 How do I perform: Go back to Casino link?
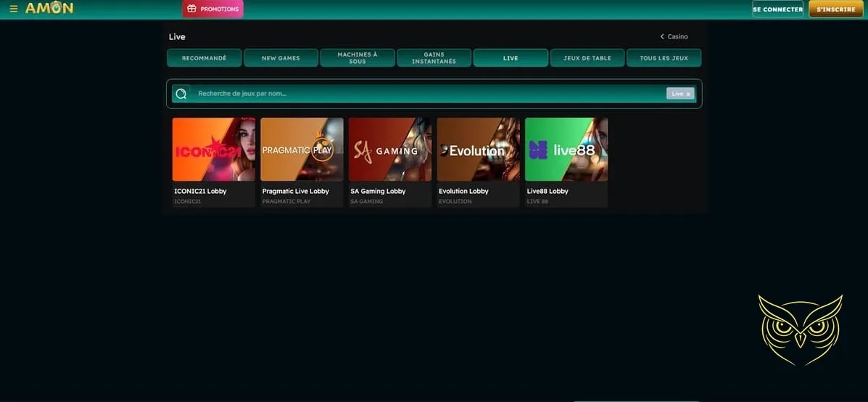click(x=674, y=36)
